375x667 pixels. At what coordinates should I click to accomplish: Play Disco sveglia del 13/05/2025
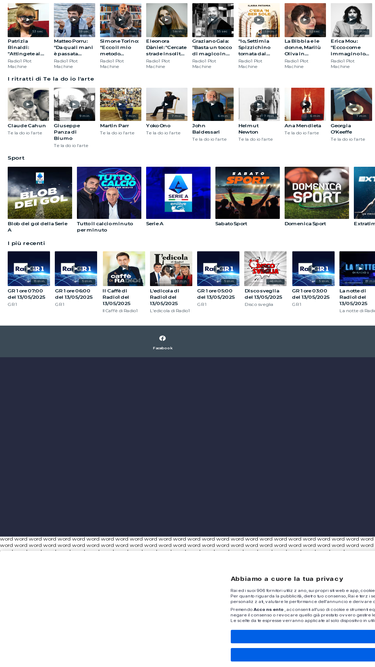pos(265,268)
